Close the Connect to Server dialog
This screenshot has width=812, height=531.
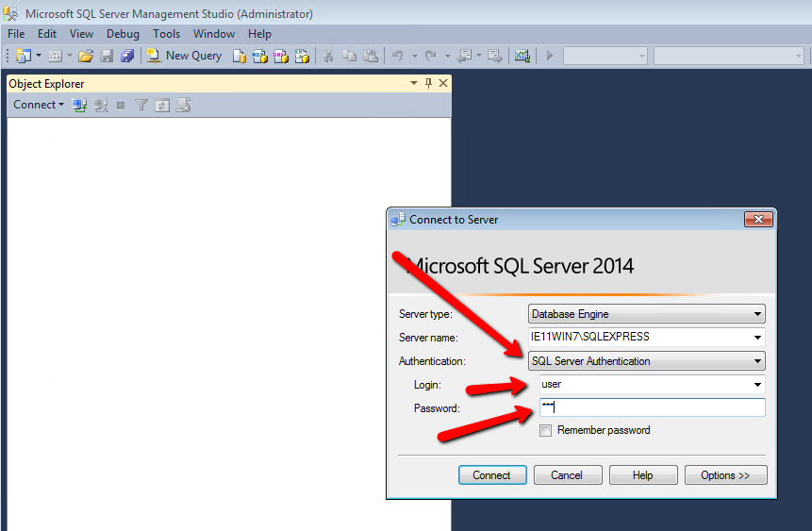click(x=758, y=219)
